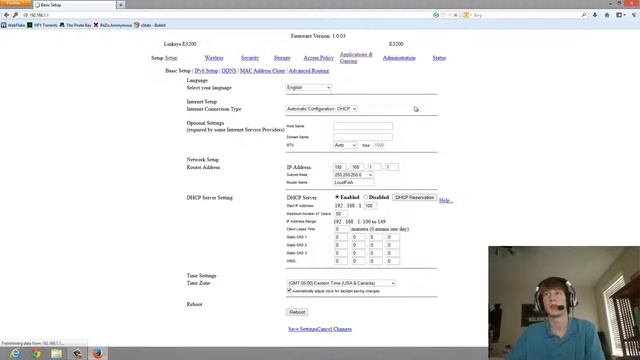640x360 pixels.
Task: Click the key icon beside the back button
Action: point(15,15)
